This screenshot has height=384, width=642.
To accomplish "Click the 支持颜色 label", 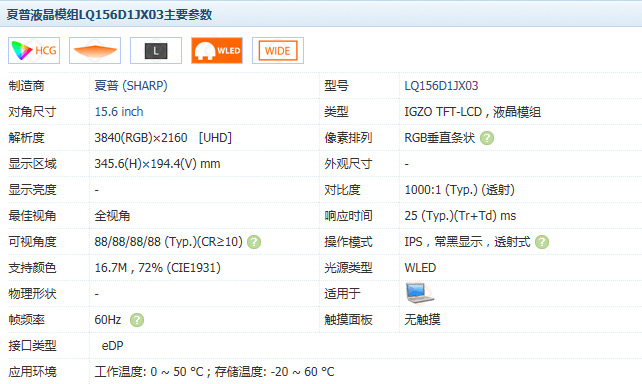I will click(32, 268).
